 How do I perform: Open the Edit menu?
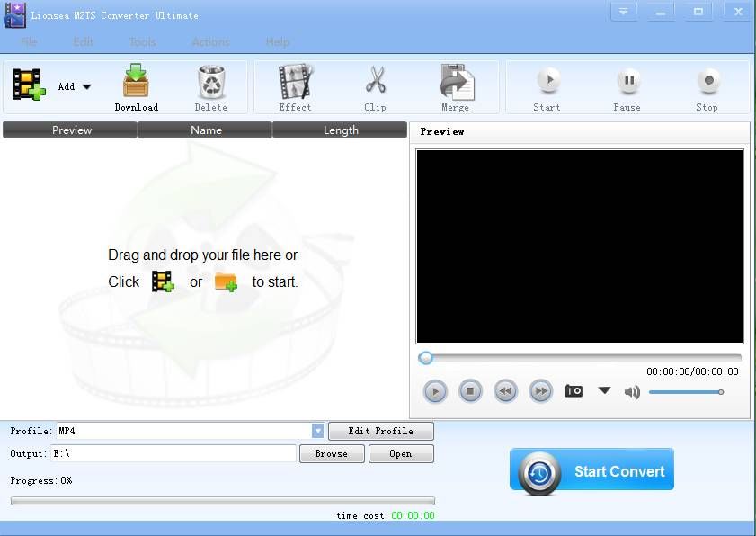(x=83, y=42)
